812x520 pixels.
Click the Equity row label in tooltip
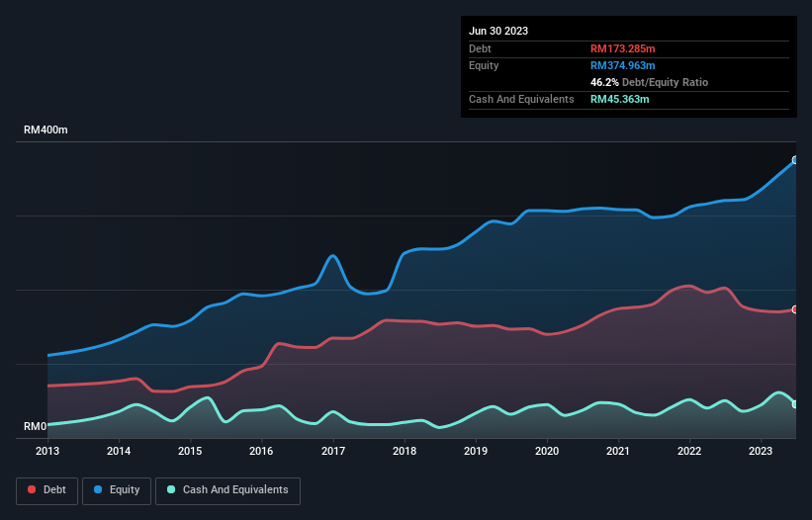[x=484, y=65]
